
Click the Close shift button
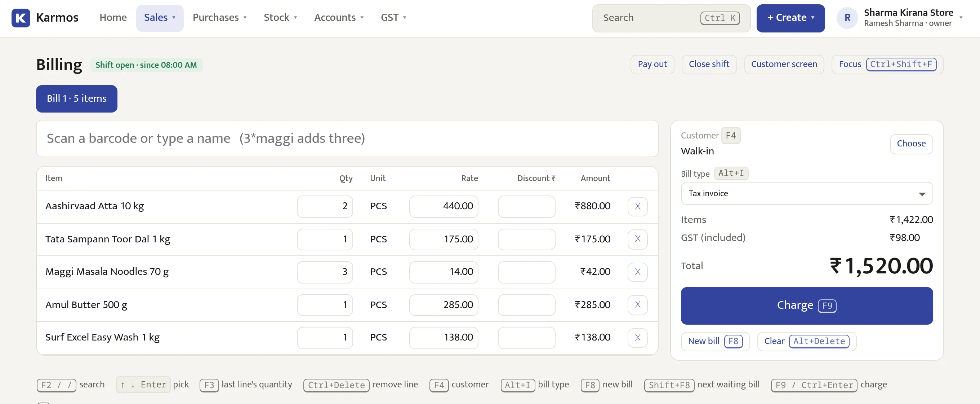tap(709, 64)
